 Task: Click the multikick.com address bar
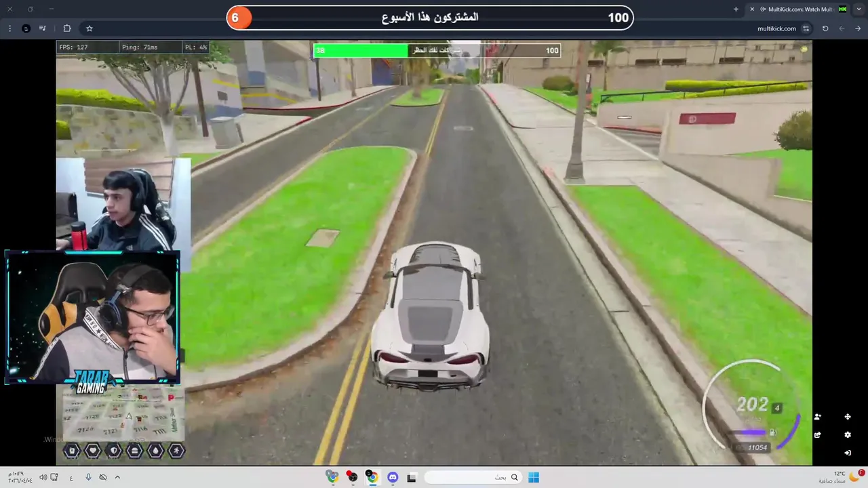pos(448,28)
